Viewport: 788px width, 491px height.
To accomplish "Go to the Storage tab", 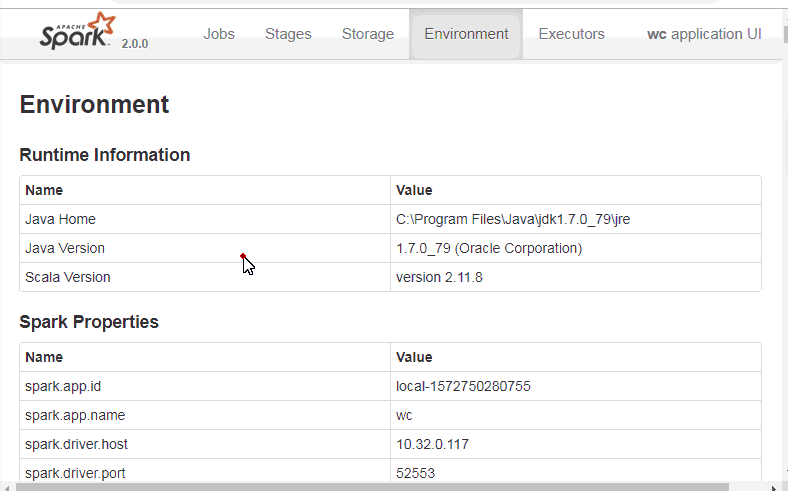I will point(368,34).
